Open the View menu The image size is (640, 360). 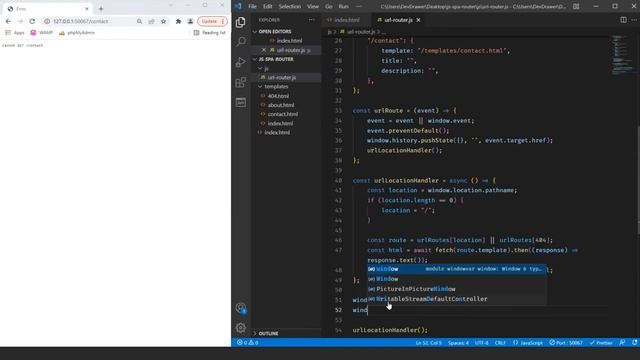313,6
